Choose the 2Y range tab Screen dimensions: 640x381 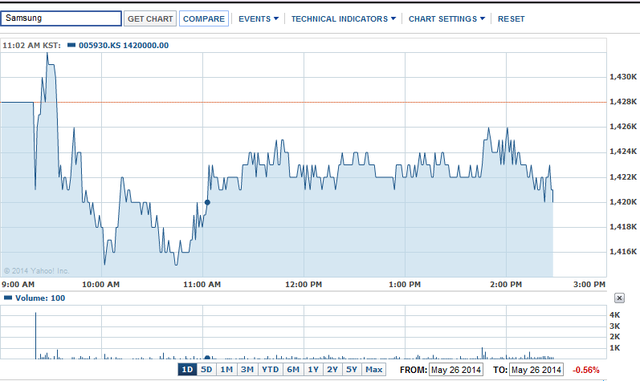point(333,370)
